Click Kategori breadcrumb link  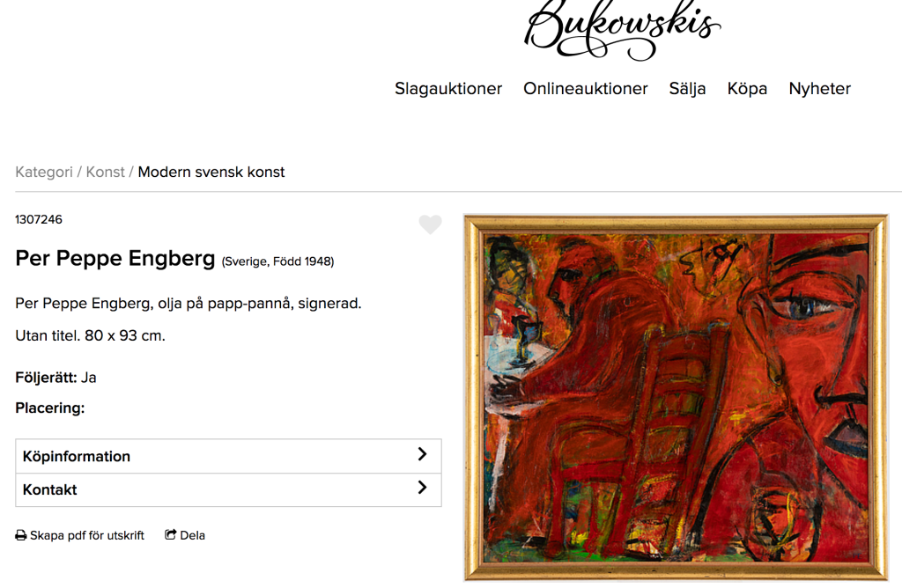click(x=44, y=172)
